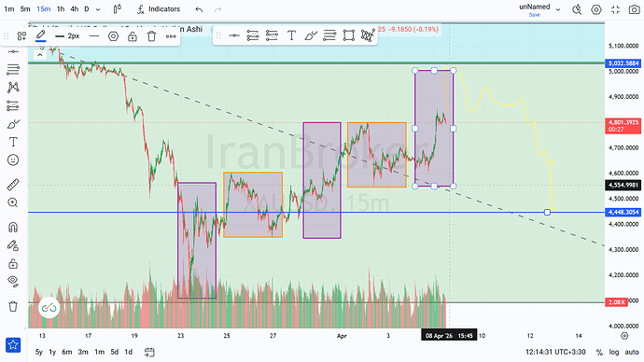Image resolution: width=644 pixels, height=362 pixels.
Task: Undo the last chart action
Action: click(199, 9)
